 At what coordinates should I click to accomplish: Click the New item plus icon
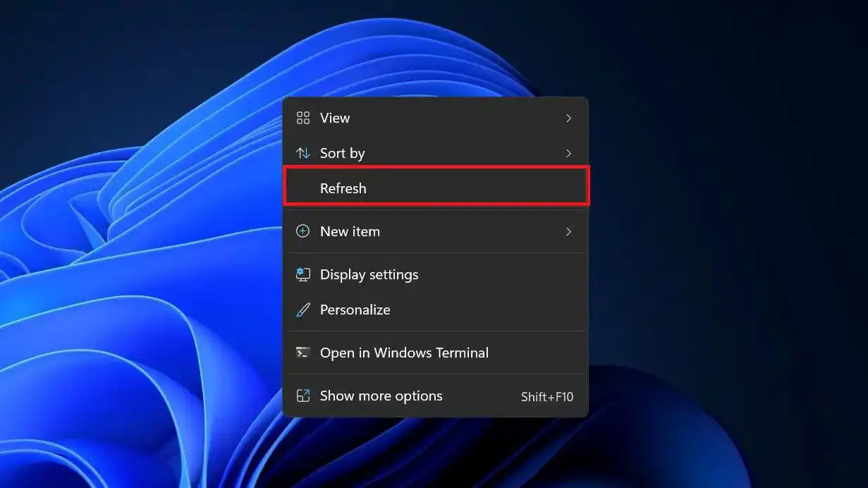click(303, 231)
